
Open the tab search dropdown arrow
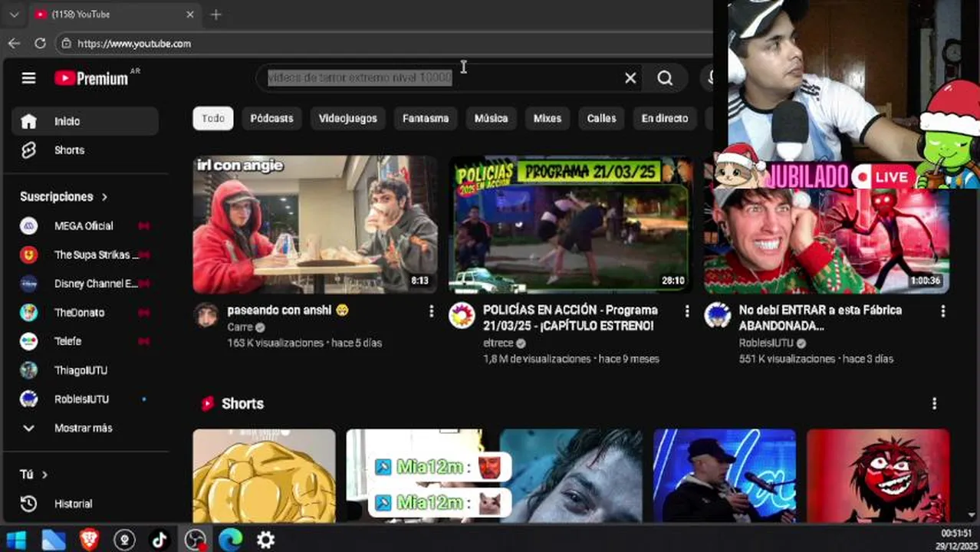14,15
